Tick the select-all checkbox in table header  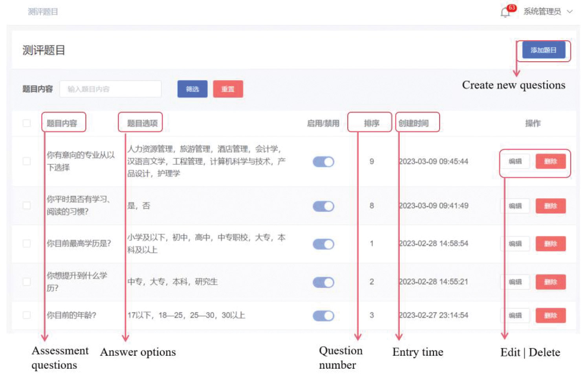pyautogui.click(x=27, y=123)
